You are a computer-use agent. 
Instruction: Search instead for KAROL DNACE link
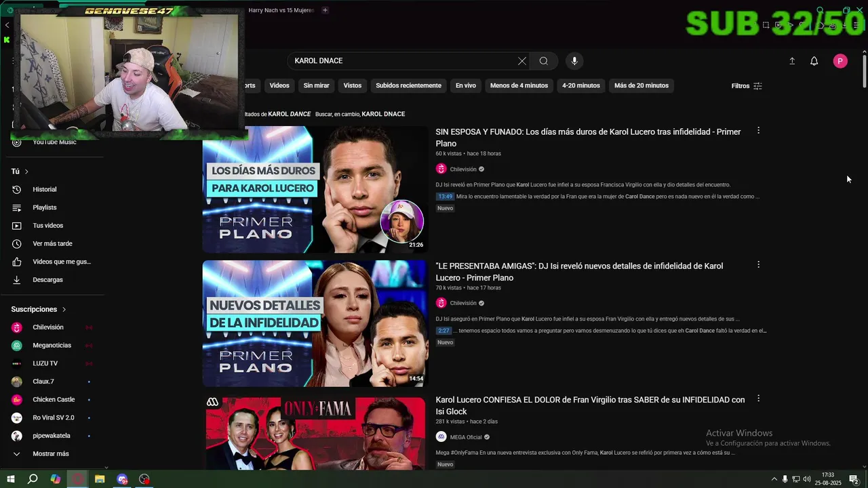[383, 114]
